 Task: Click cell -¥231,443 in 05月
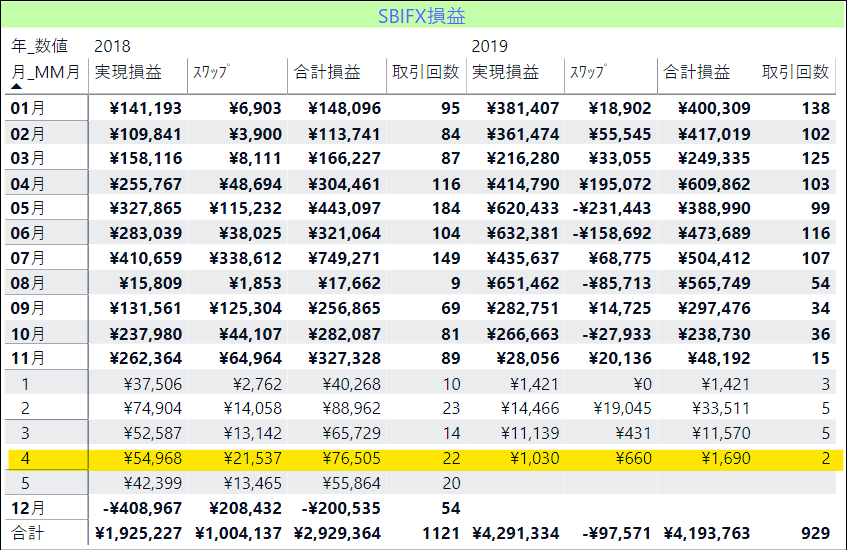(612, 208)
